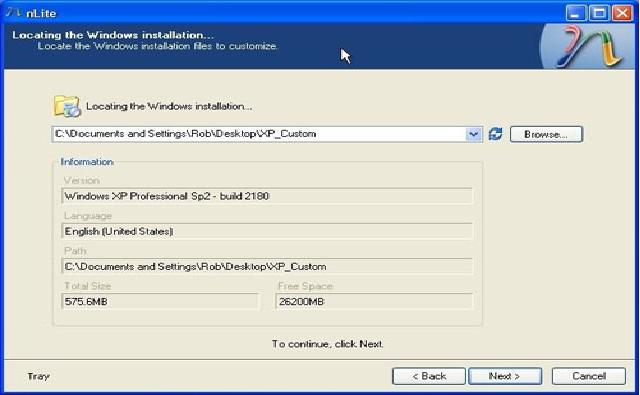640x395 pixels.
Task: Click the refresh arrows icon beside path
Action: [496, 134]
